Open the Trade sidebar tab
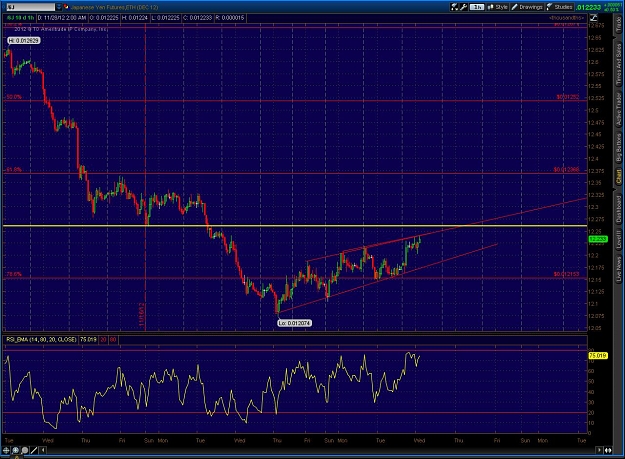The width and height of the screenshot is (625, 459). (619, 24)
